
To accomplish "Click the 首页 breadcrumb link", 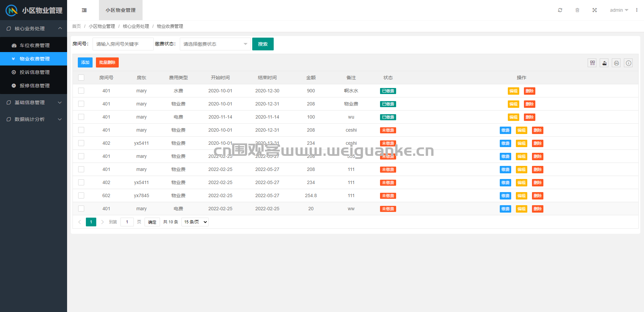I will coord(76,26).
